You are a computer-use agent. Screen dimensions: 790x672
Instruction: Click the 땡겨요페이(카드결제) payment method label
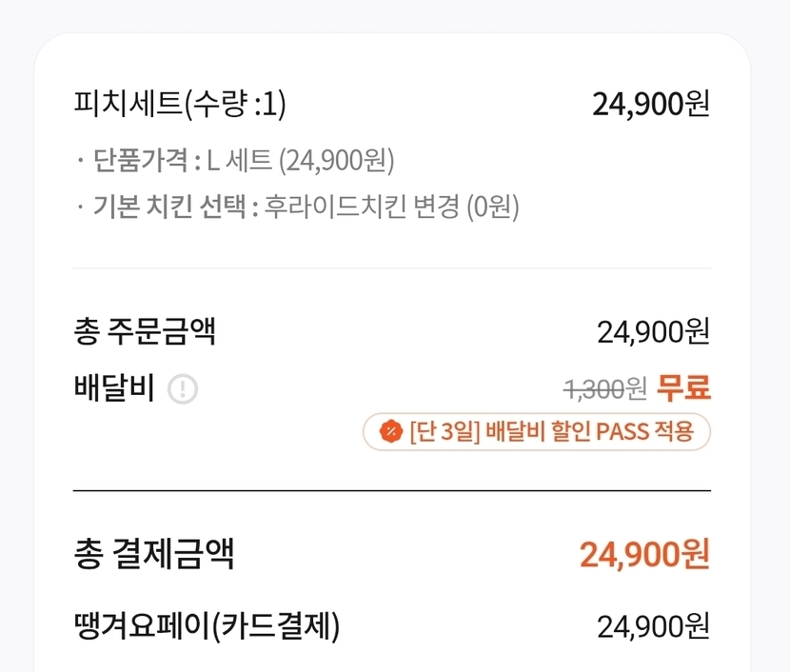coord(207,625)
